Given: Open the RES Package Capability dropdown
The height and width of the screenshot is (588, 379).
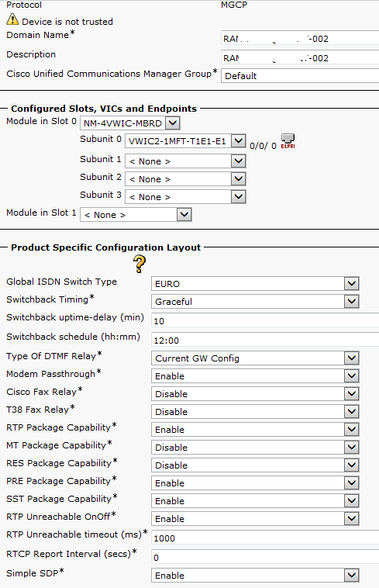Looking at the screenshot, I should (255, 465).
